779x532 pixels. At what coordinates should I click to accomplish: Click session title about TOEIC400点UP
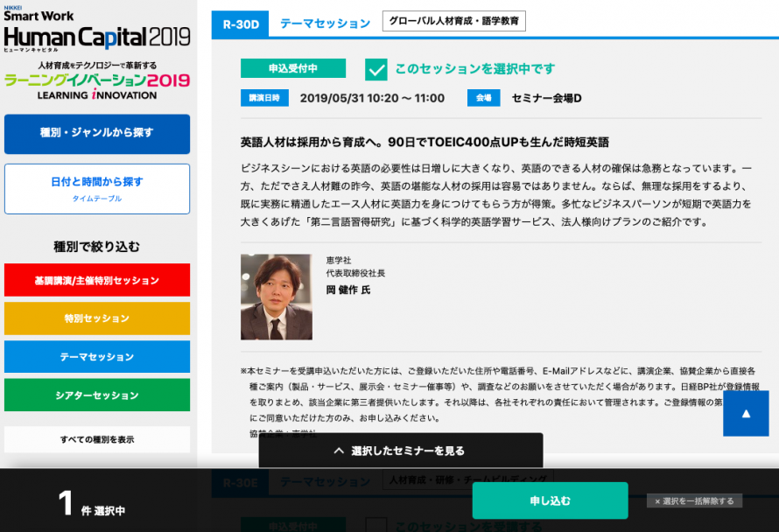click(x=425, y=142)
